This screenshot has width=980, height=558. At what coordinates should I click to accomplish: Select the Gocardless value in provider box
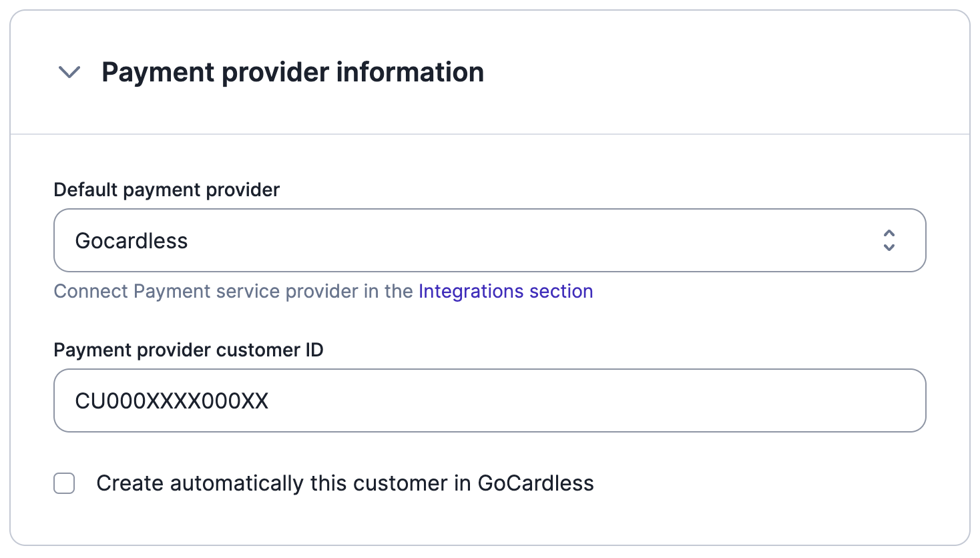(x=132, y=241)
